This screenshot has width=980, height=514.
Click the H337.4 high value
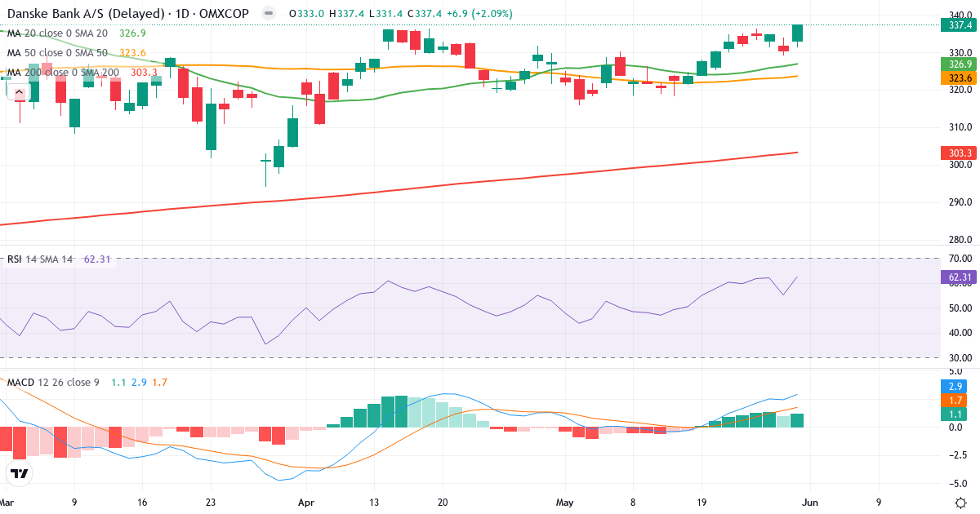pyautogui.click(x=346, y=14)
